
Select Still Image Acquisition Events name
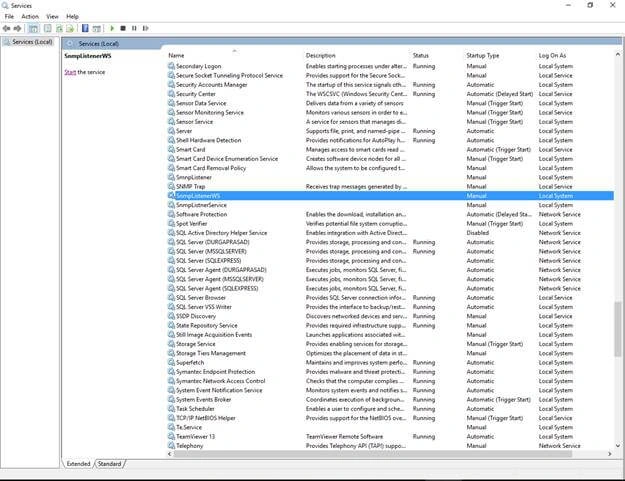[214, 335]
